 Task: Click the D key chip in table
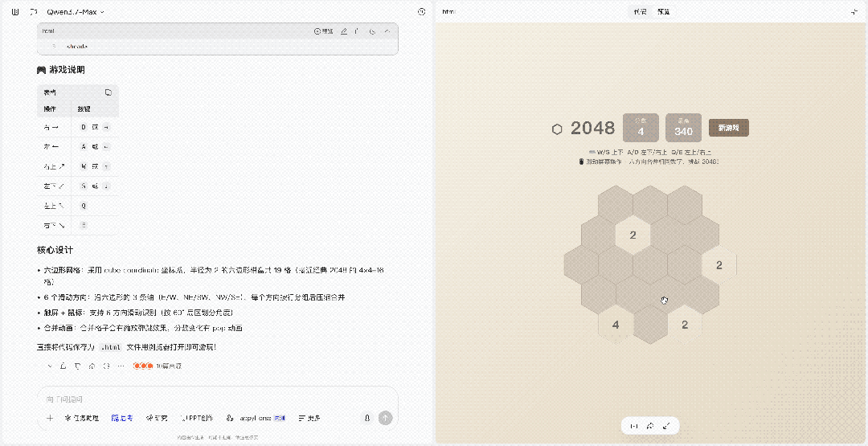pos(84,127)
